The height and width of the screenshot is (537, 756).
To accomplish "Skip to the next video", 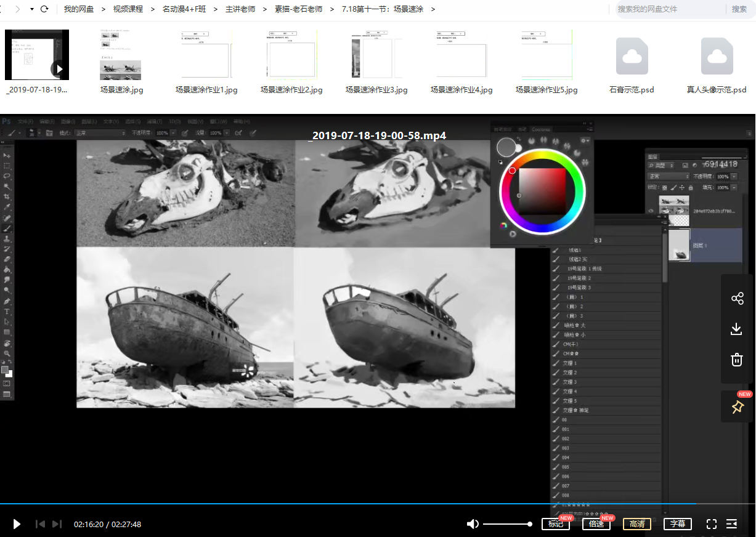I will click(x=57, y=524).
